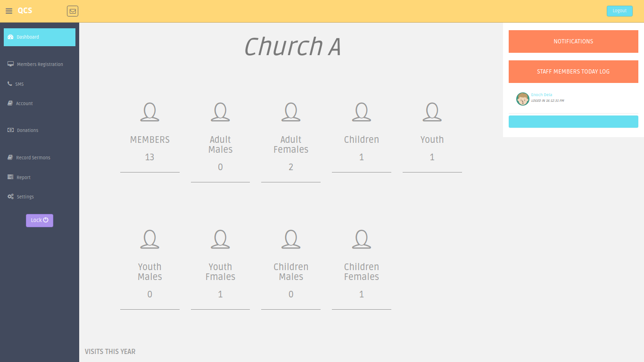Screen dimensions: 644x362
Task: Click Enoch Dela's avatar
Action: tap(522, 99)
